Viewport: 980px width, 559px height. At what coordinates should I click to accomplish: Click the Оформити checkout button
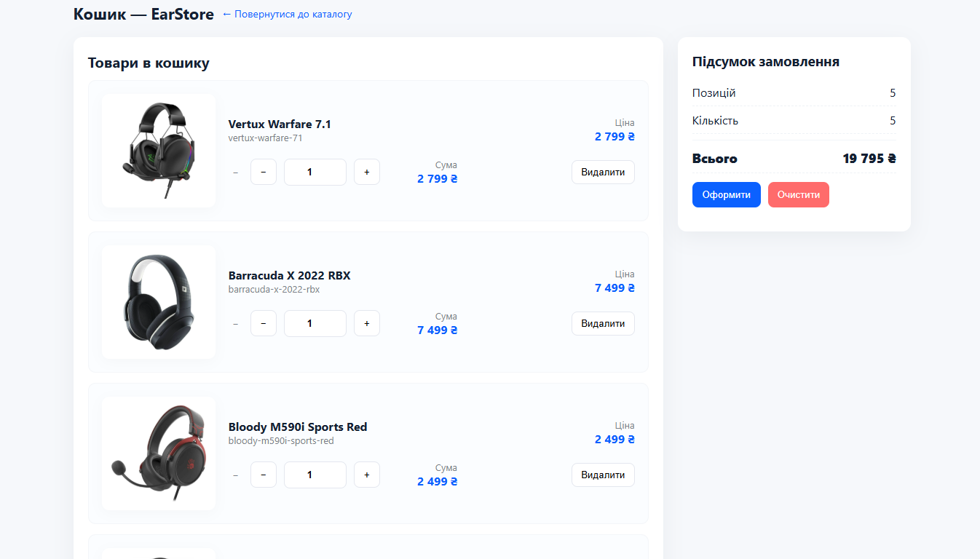point(727,194)
